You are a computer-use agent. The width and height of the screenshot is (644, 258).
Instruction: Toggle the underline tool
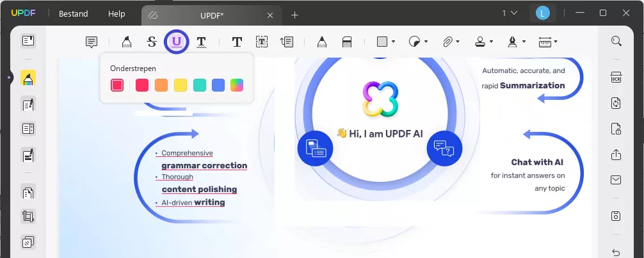(177, 42)
